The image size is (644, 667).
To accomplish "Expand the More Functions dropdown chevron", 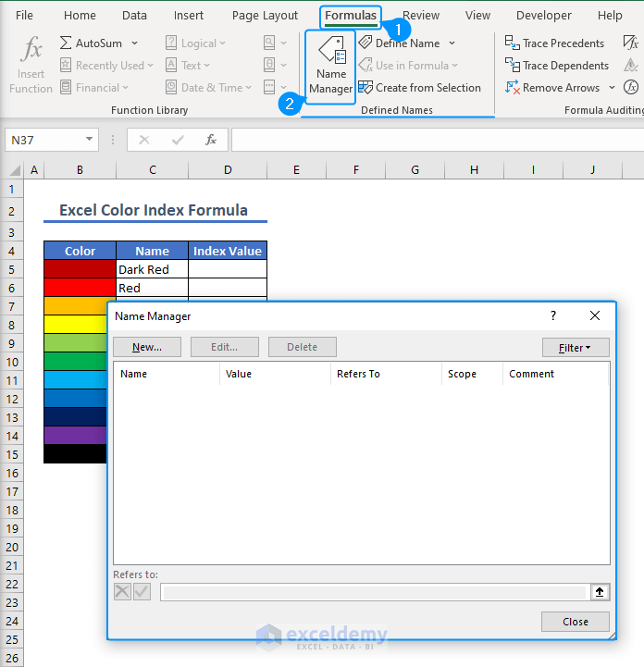I will point(284,88).
